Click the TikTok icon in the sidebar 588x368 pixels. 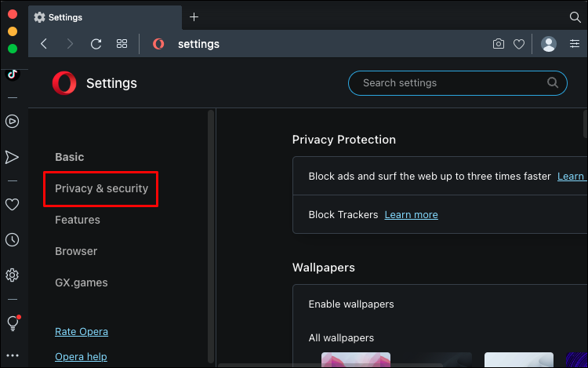(12, 75)
